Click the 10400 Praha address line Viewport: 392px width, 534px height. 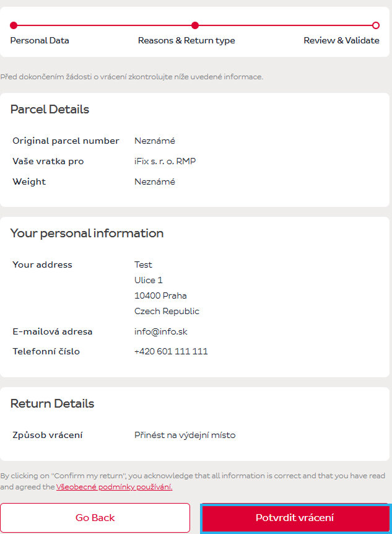point(160,295)
